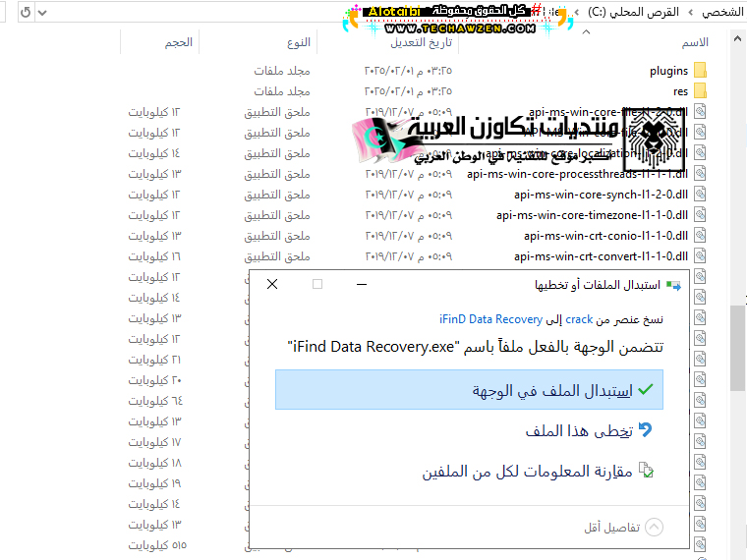Image resolution: width=747 pixels, height=560 pixels.
Task: Click the ٢٠ كيلوبايت size cell
Action: point(155,380)
